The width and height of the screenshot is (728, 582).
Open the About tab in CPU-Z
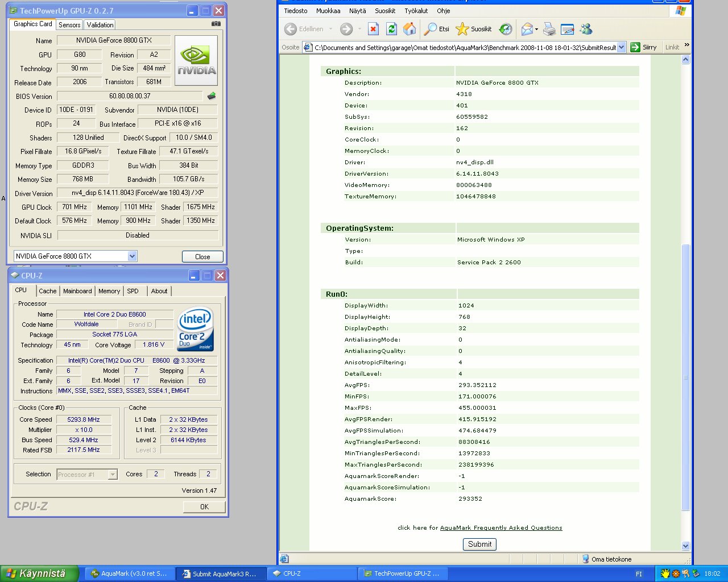coord(159,291)
